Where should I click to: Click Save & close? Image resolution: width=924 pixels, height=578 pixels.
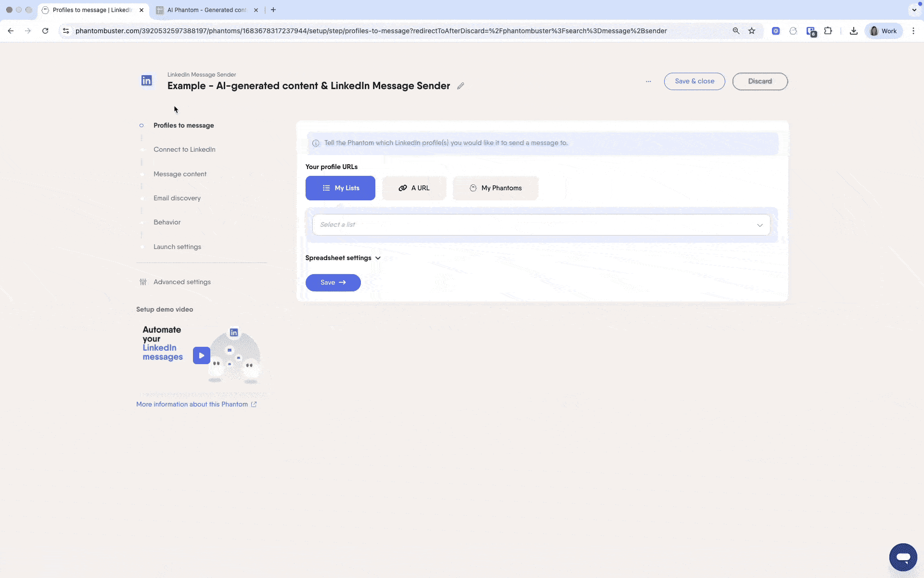point(694,81)
